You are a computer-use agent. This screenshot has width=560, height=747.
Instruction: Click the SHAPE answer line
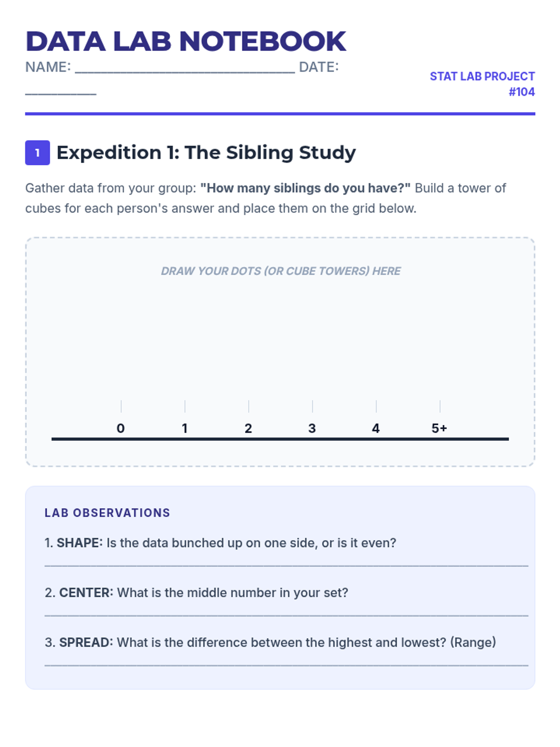[287, 565]
